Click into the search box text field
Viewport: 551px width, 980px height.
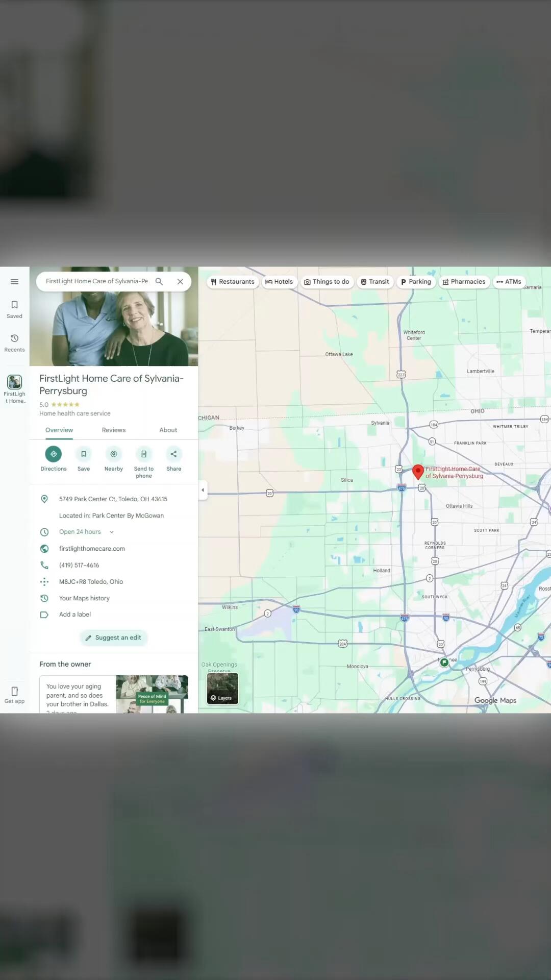[97, 281]
